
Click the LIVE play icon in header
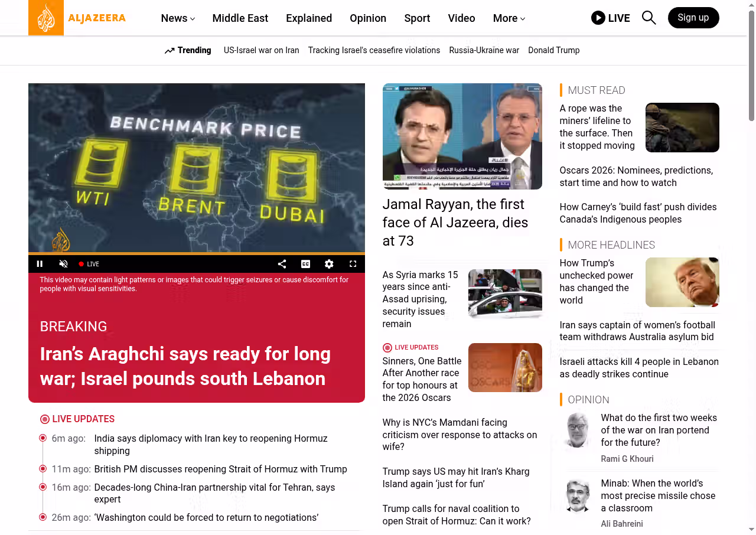[x=598, y=18]
